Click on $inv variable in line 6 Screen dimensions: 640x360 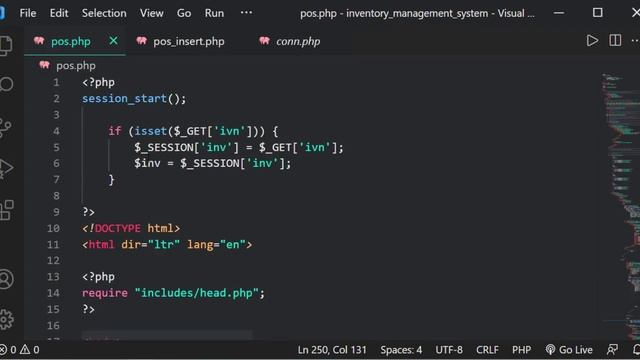click(x=147, y=163)
